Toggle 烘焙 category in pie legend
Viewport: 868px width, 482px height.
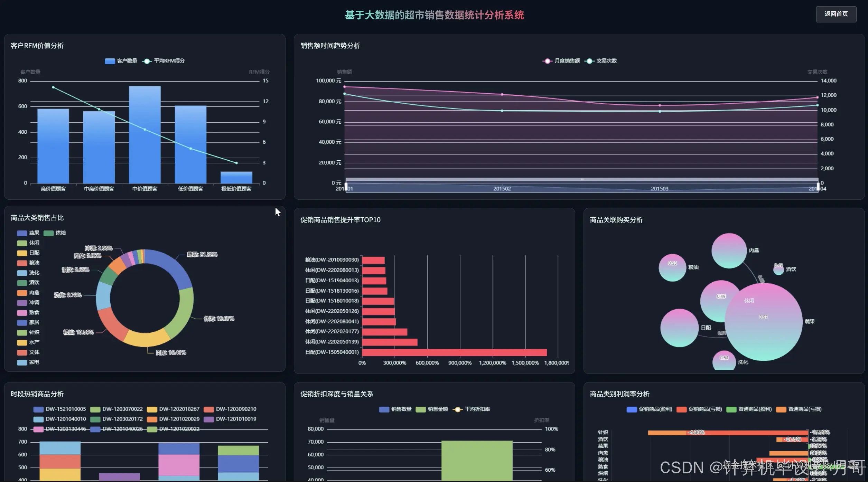tap(48, 233)
